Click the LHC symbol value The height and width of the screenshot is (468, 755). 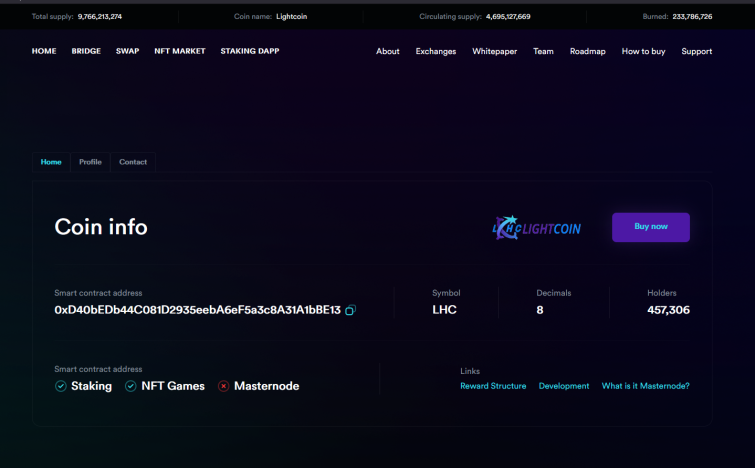point(444,310)
